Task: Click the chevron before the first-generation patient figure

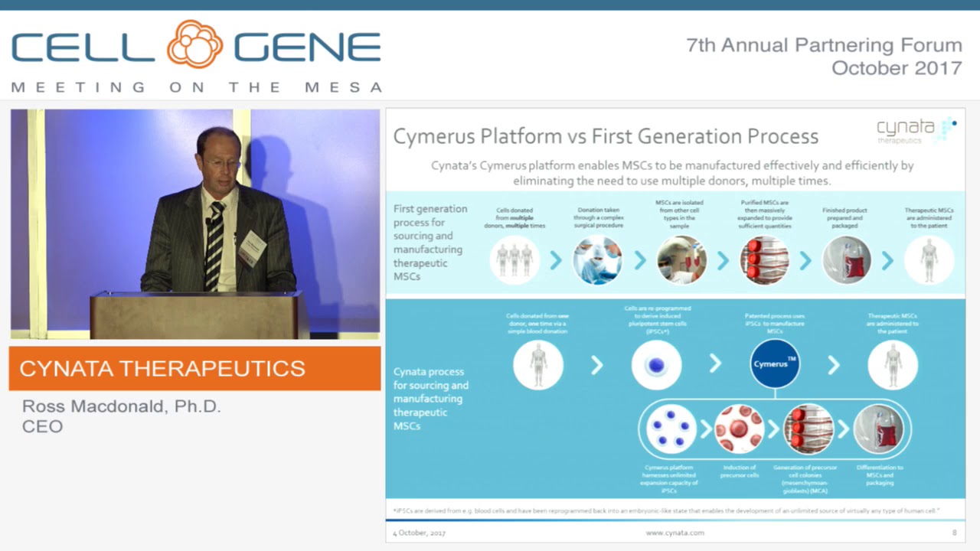Action: coord(887,261)
